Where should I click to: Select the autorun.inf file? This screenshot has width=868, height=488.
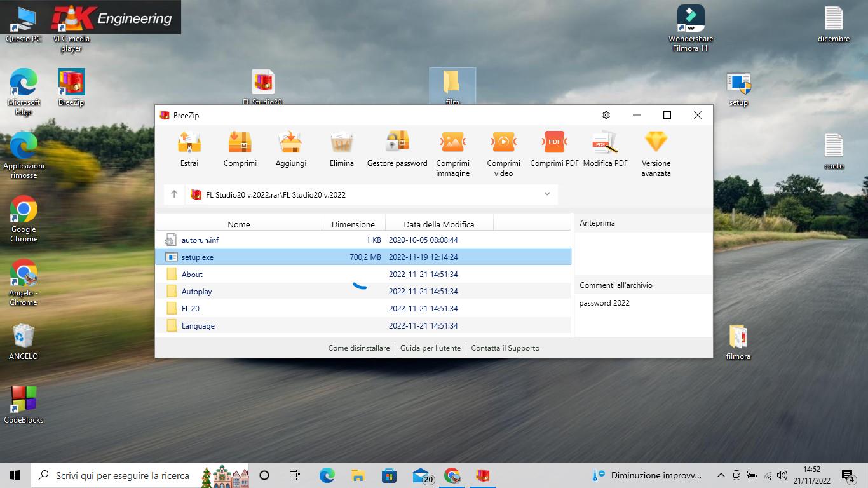coord(200,240)
